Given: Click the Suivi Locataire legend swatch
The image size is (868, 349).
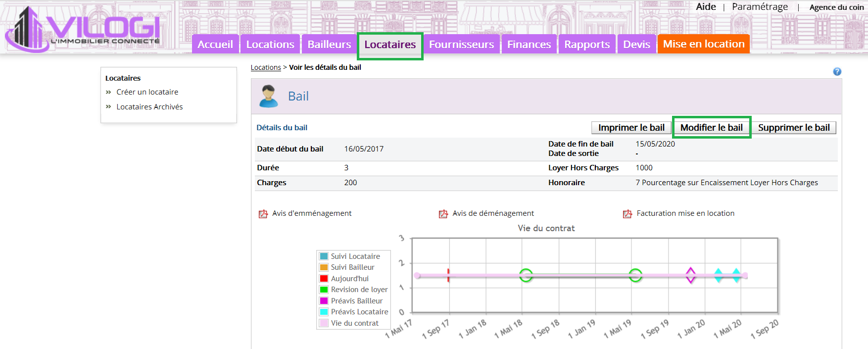Looking at the screenshot, I should coord(324,256).
